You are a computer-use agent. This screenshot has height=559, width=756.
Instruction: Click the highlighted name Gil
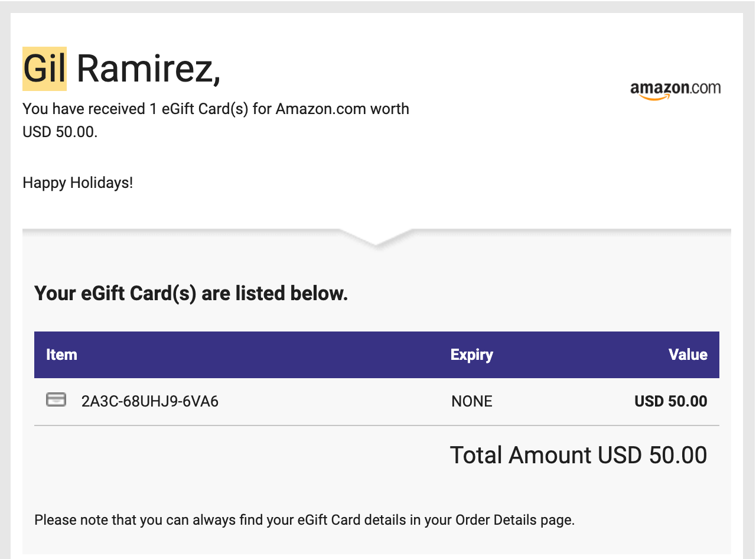[44, 69]
